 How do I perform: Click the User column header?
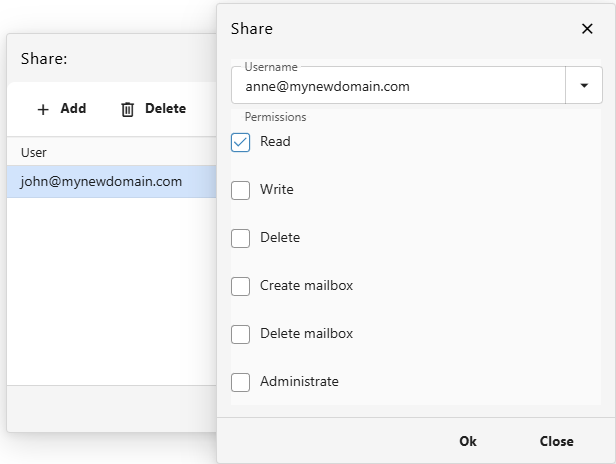click(112, 152)
